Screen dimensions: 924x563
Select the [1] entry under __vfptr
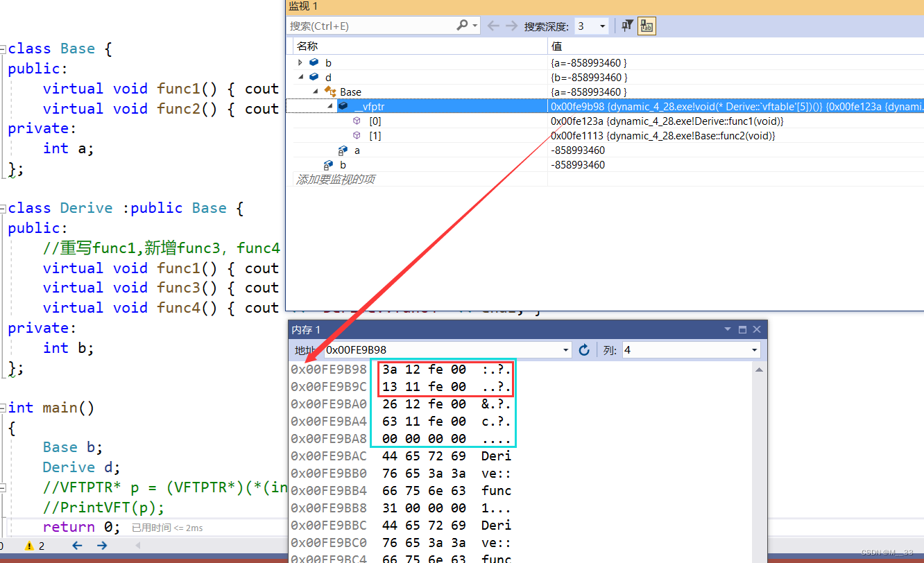[375, 135]
